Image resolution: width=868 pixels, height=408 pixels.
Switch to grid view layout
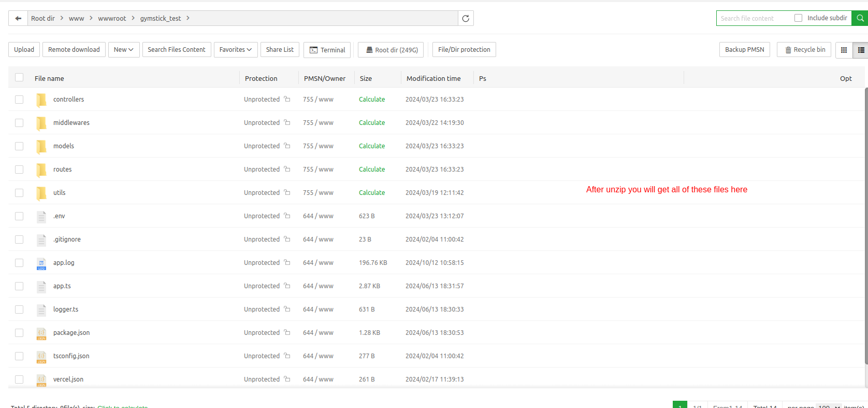[844, 50]
